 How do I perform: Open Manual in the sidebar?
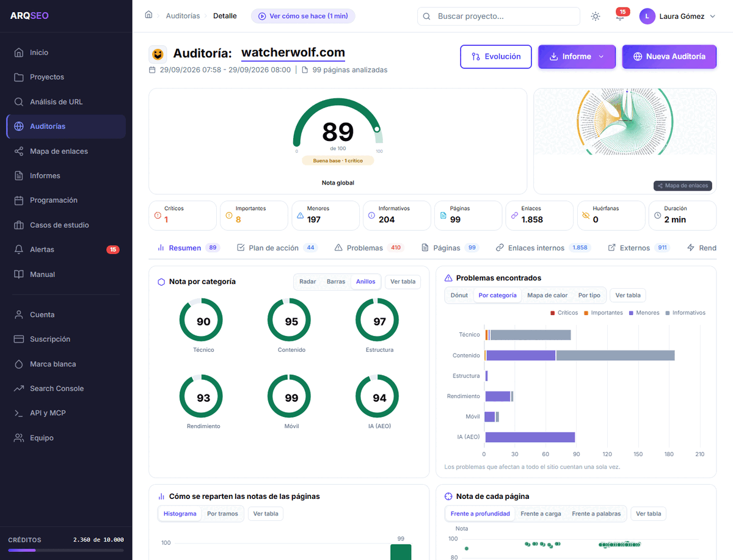click(66, 274)
